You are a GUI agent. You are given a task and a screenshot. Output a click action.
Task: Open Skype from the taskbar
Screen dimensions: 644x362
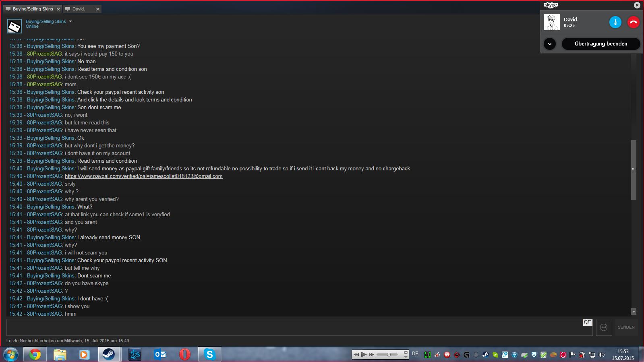point(209,354)
